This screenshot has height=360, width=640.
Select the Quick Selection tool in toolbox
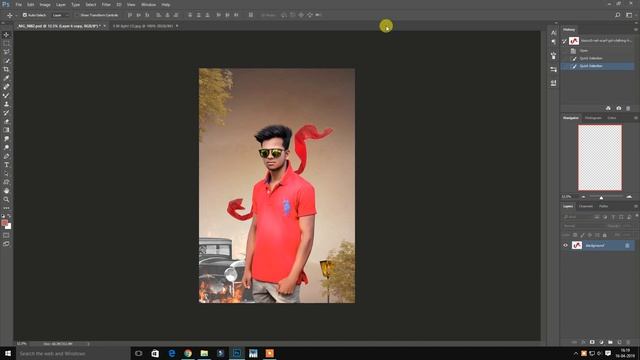[6, 61]
